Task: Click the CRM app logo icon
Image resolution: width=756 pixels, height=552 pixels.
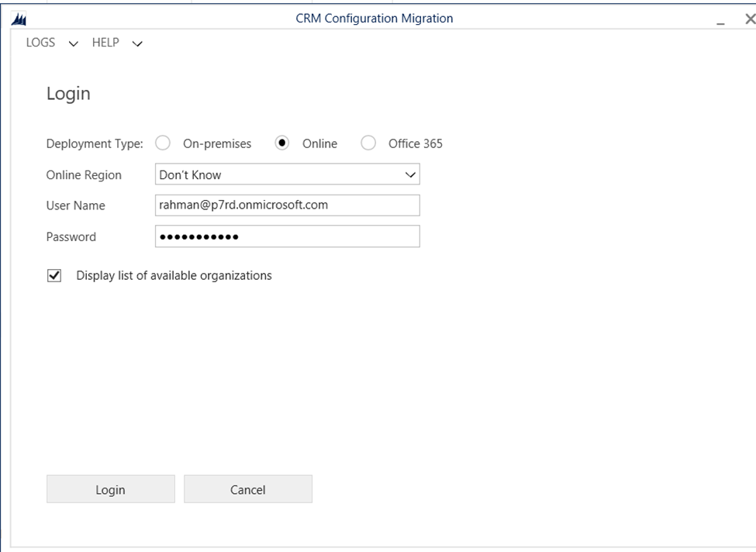Action: point(19,19)
